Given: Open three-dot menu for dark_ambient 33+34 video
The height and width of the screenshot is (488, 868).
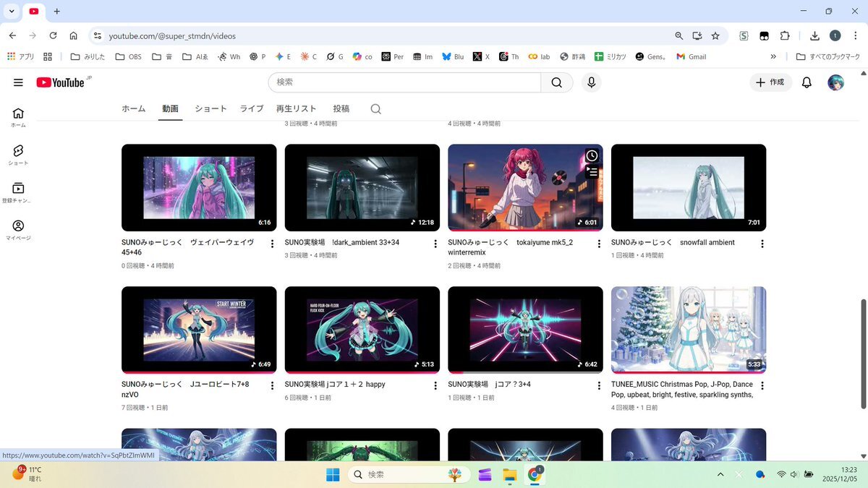Looking at the screenshot, I should point(435,244).
